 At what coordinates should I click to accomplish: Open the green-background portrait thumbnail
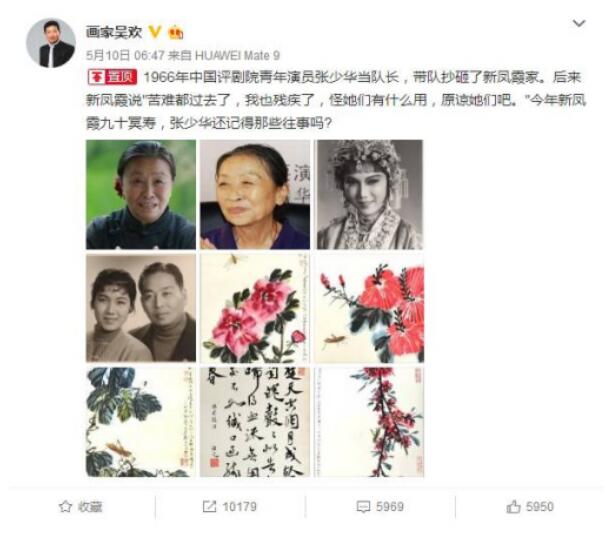coord(141,194)
